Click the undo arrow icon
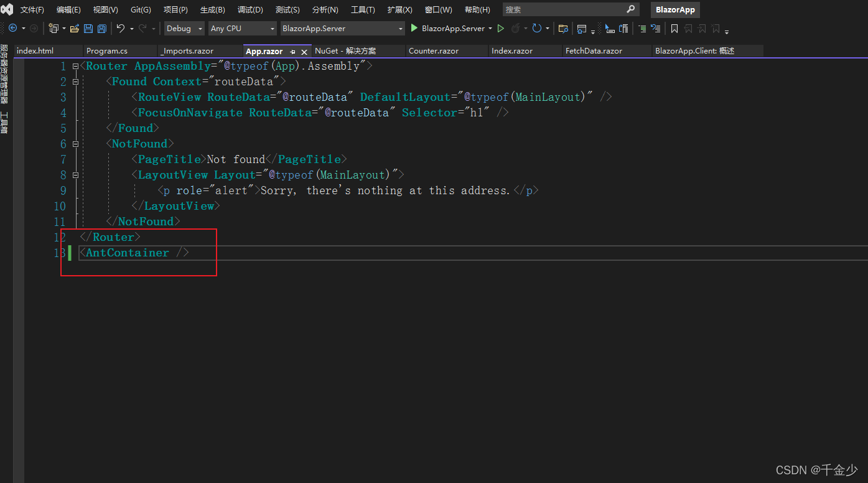The width and height of the screenshot is (868, 483). (121, 29)
